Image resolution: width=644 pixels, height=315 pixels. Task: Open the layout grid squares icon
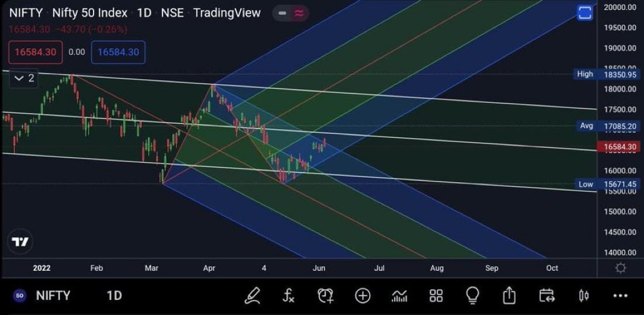click(436, 296)
